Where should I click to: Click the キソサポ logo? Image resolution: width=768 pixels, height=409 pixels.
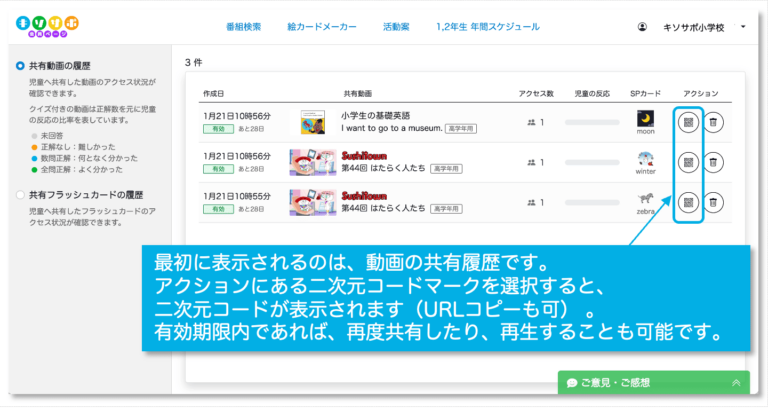[x=47, y=26]
